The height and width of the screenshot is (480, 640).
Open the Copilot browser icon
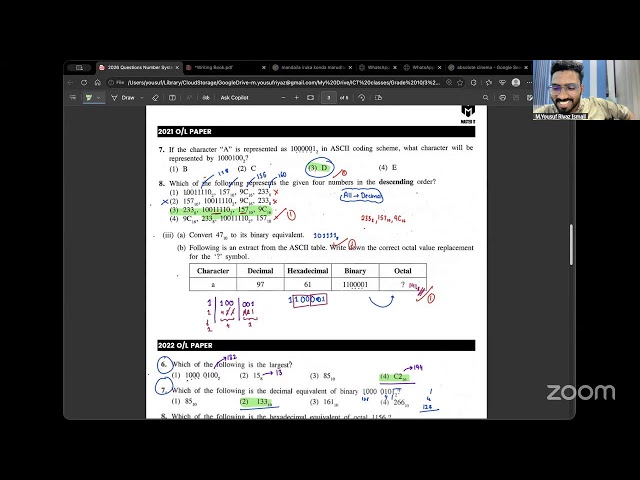tap(502, 82)
